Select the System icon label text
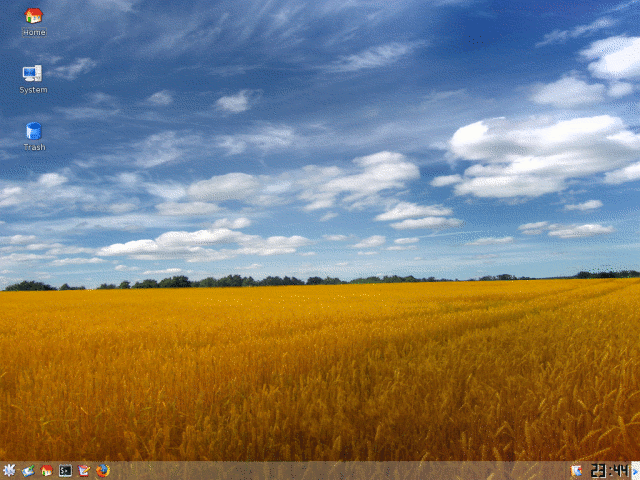Viewport: 640px width, 480px height. (33, 90)
